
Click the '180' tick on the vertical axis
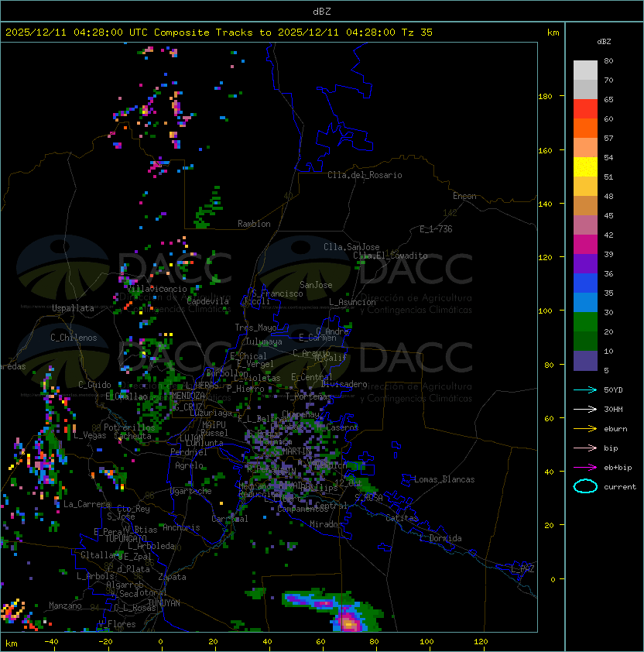point(545,97)
